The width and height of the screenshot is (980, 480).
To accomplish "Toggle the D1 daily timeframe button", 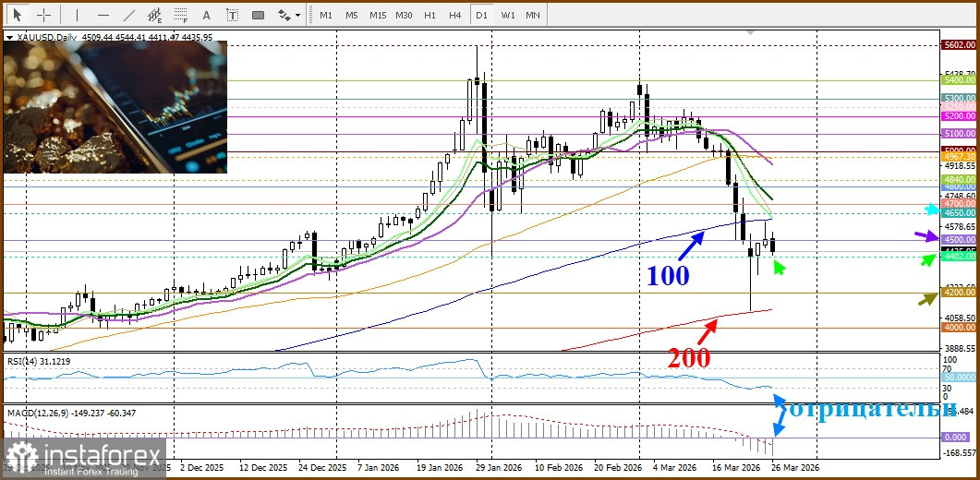I will (x=481, y=15).
